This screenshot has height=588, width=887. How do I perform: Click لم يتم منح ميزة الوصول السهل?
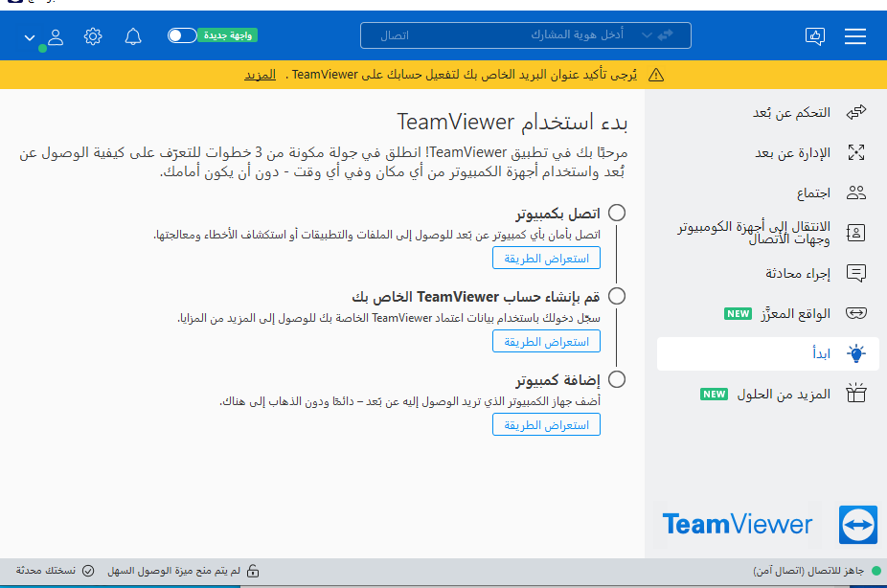[173, 571]
